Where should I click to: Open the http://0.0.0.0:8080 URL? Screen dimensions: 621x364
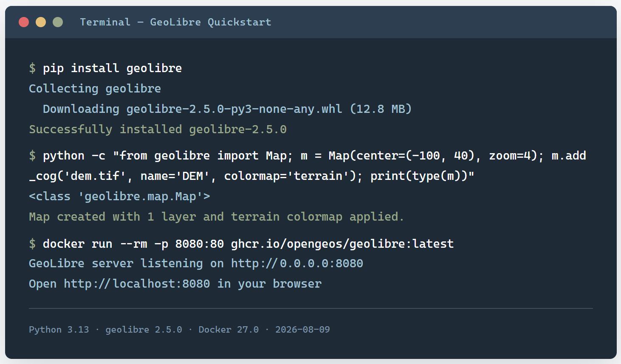tap(297, 263)
